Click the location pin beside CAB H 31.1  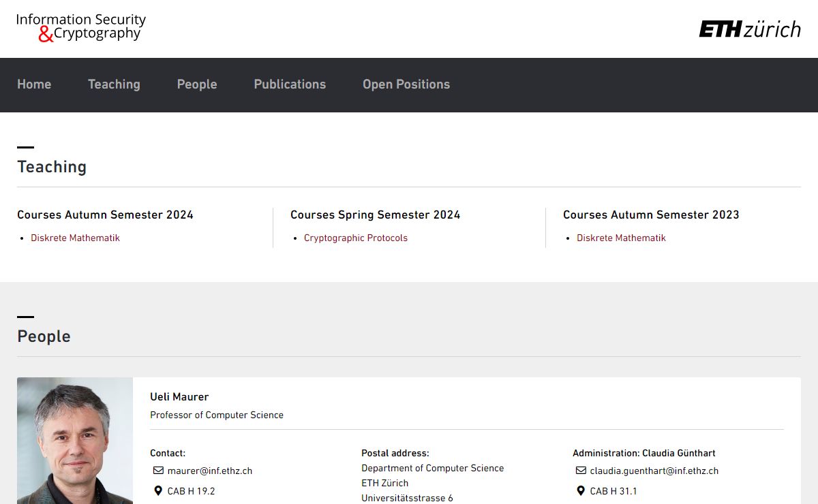581,491
